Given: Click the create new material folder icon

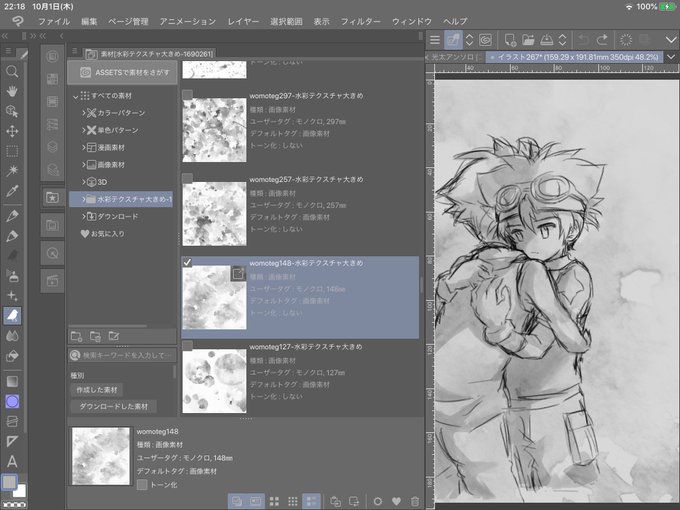Looking at the screenshot, I should (76, 336).
